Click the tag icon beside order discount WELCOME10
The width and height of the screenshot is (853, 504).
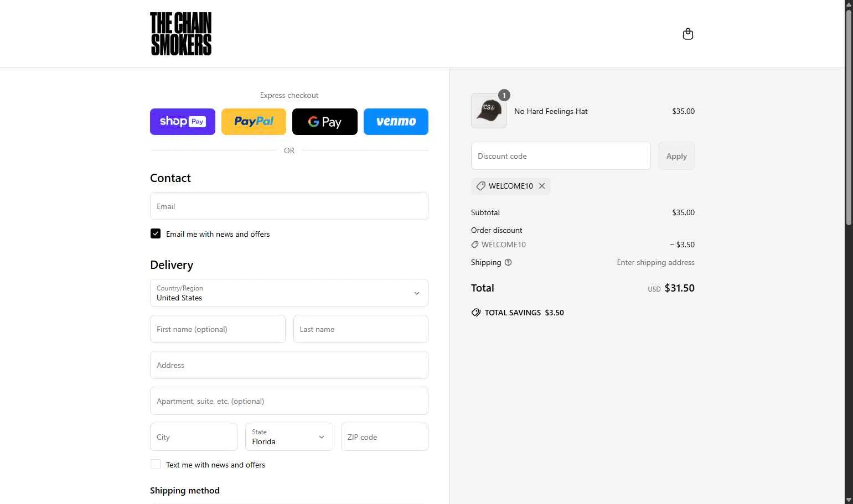pyautogui.click(x=474, y=245)
